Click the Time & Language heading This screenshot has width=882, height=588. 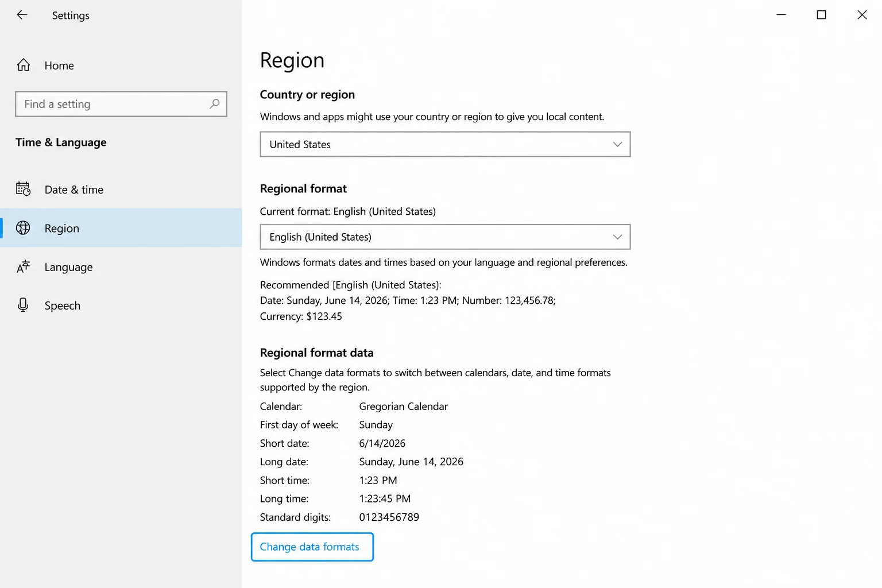click(61, 142)
